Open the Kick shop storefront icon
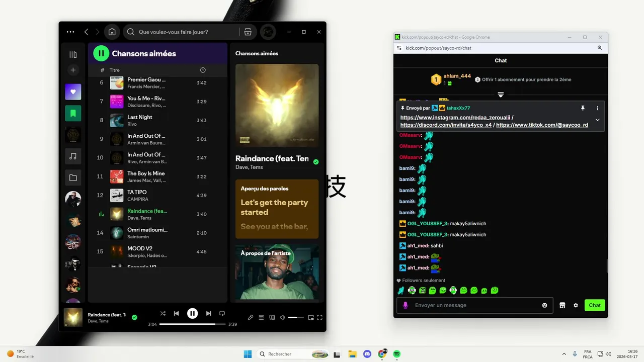This screenshot has height=362, width=644. [562, 305]
